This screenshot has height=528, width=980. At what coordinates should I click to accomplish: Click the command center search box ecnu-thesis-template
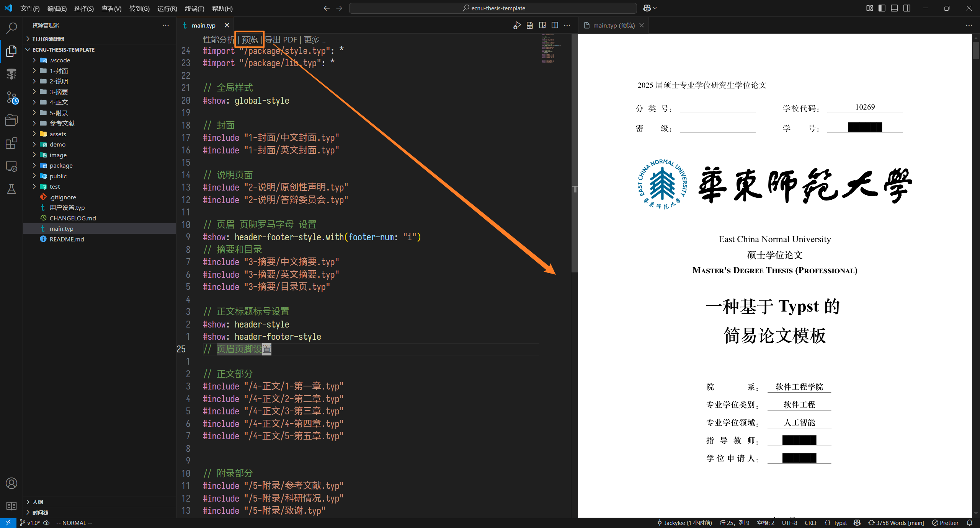(x=493, y=8)
